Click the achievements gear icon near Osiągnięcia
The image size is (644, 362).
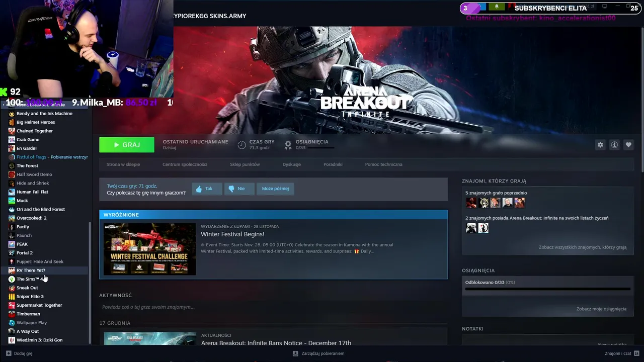tap(288, 145)
